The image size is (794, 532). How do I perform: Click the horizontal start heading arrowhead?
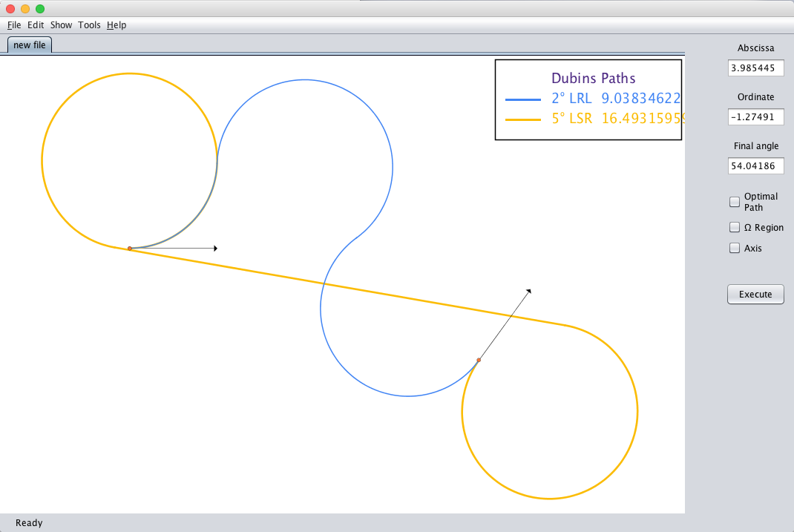point(215,248)
